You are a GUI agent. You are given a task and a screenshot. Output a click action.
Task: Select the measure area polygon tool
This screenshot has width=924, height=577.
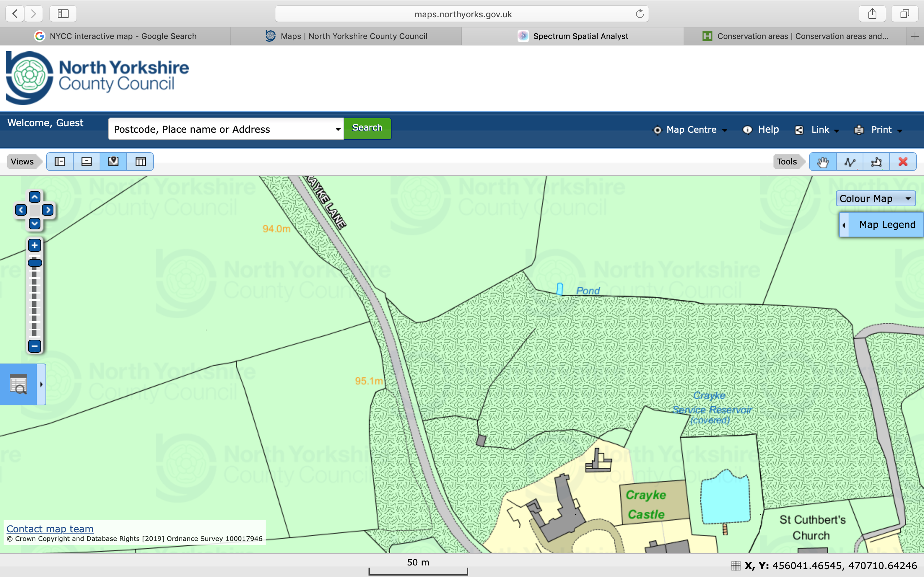(x=876, y=162)
